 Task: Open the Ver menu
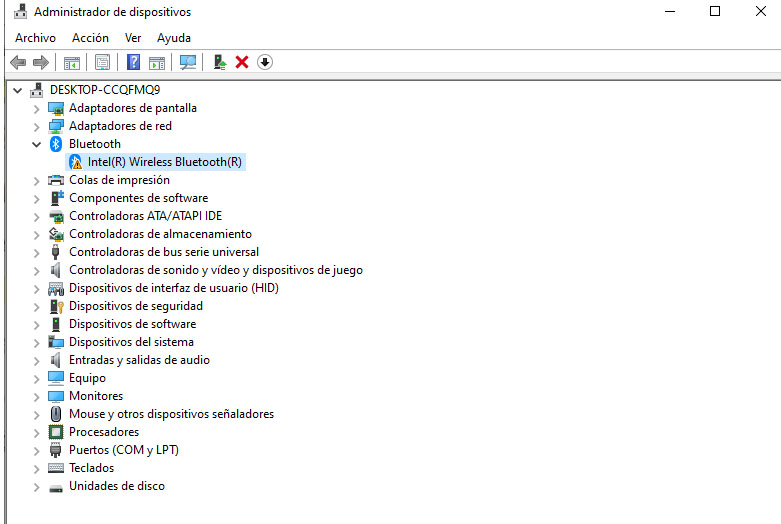coord(133,38)
